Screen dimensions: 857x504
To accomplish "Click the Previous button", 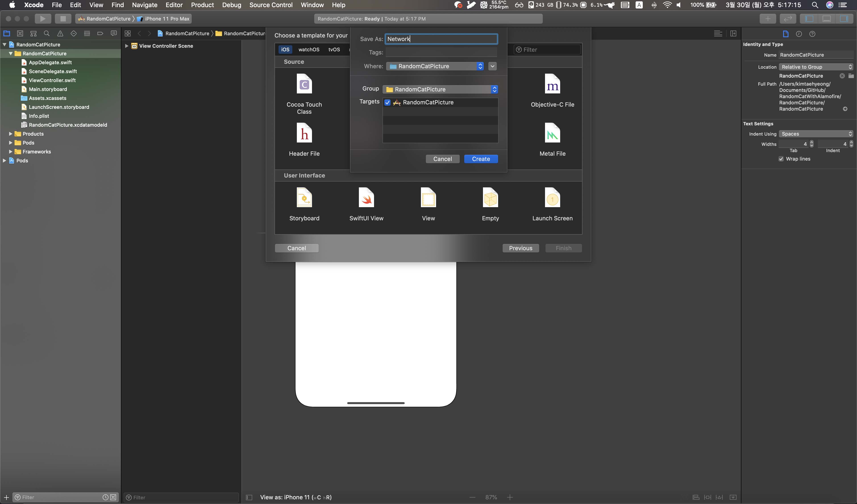I will click(521, 248).
